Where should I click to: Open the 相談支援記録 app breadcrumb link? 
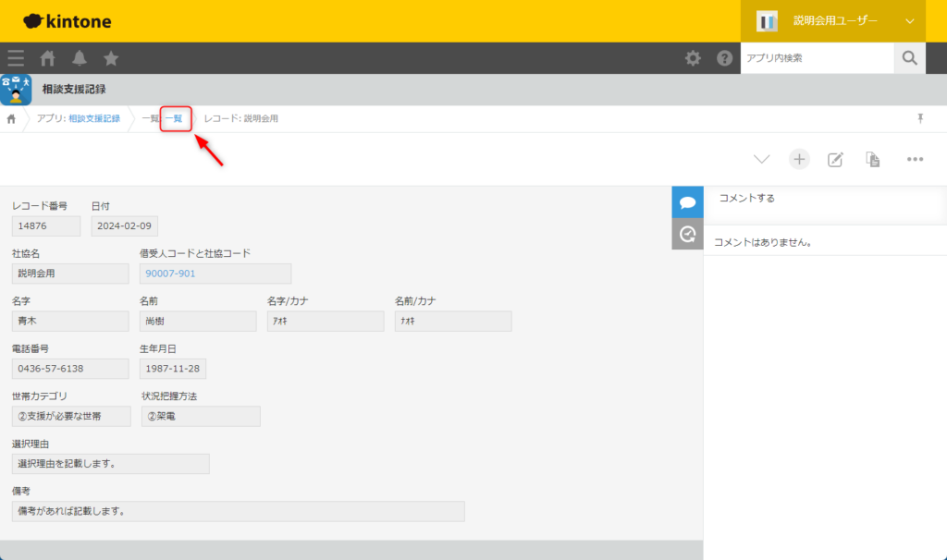[x=93, y=119]
